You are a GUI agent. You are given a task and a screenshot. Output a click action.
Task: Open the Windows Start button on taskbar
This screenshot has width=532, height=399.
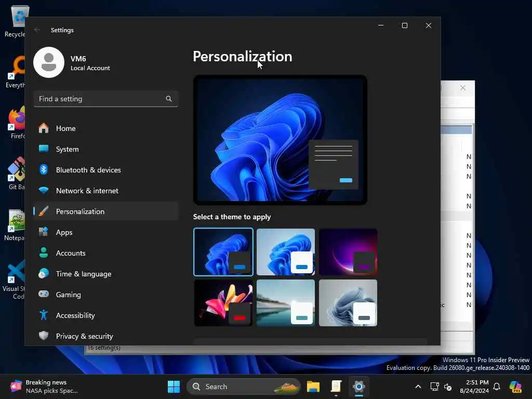click(174, 387)
